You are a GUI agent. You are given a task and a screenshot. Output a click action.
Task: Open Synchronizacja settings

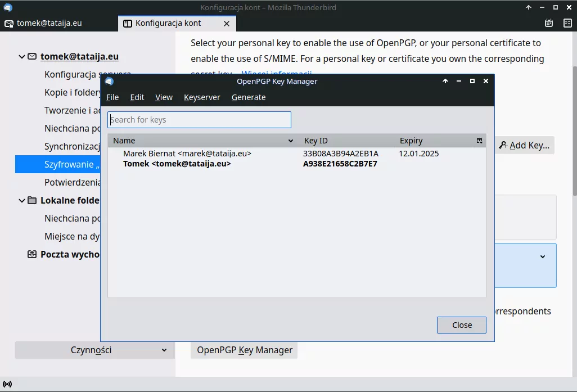(x=72, y=146)
